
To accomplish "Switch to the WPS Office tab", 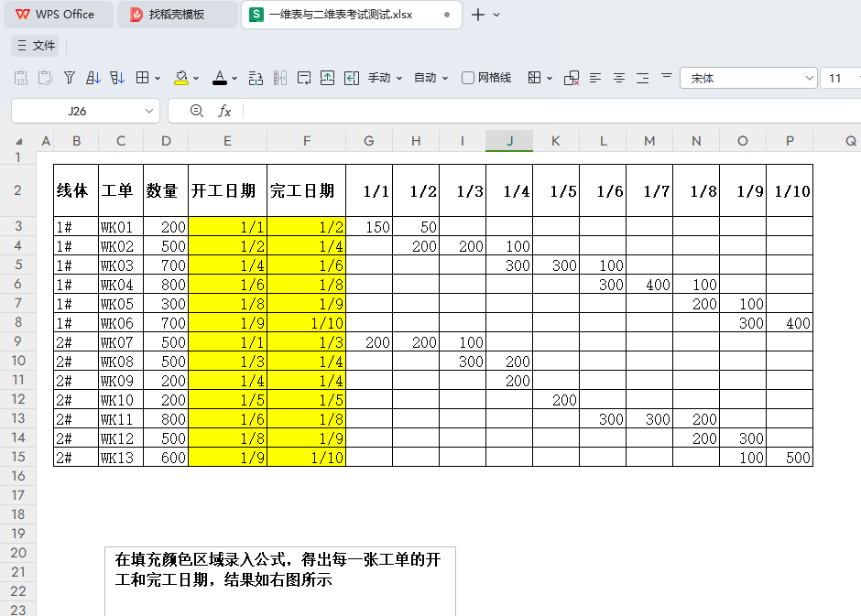I will pos(59,15).
